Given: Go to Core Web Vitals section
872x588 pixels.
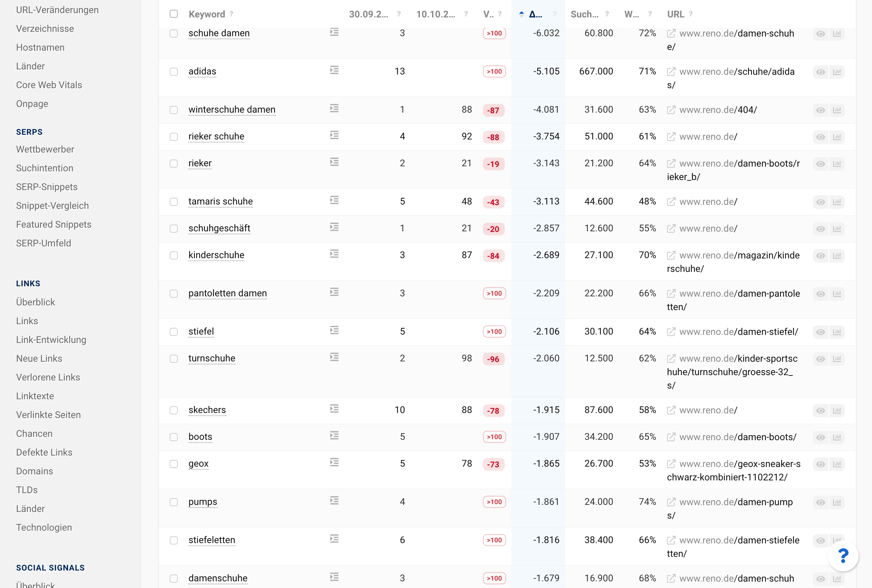Looking at the screenshot, I should pos(49,85).
